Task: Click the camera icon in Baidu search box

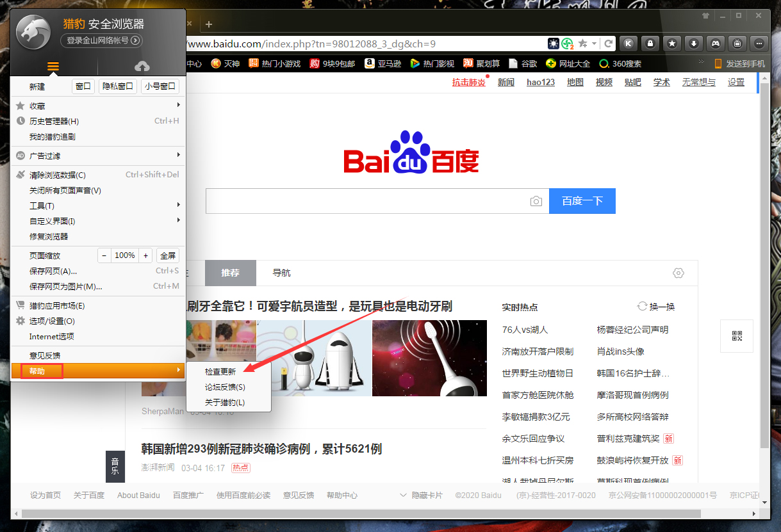Action: click(536, 200)
